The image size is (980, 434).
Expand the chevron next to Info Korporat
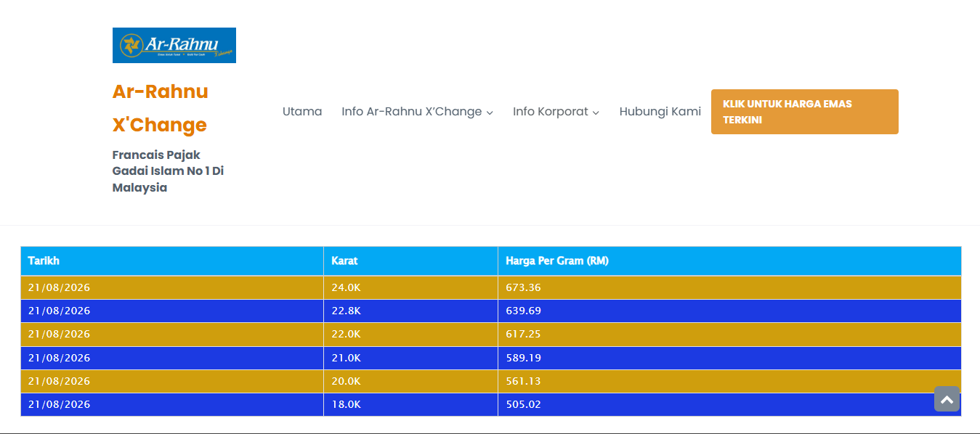(596, 112)
